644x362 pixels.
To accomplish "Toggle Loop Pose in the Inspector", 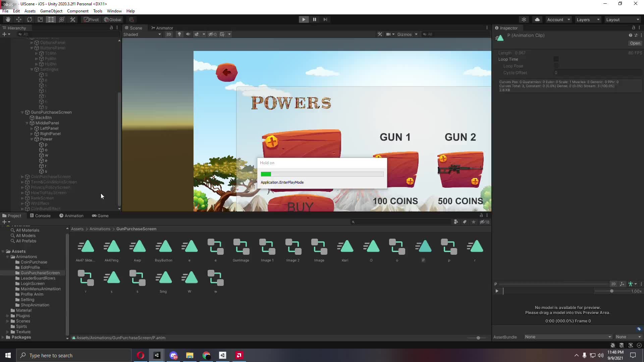I will (x=556, y=66).
